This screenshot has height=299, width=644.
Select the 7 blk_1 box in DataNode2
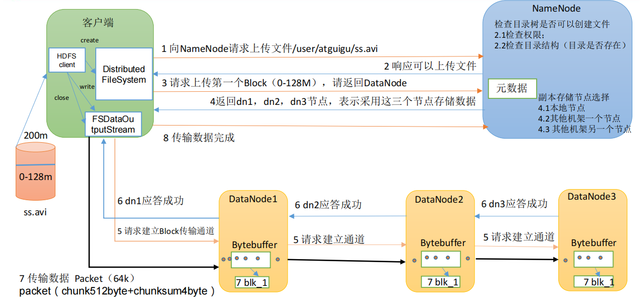click(441, 282)
